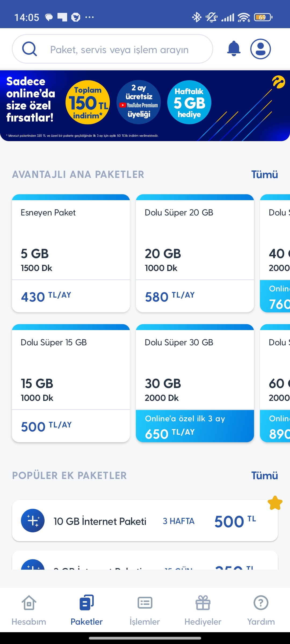Open the user profile icon
The image size is (290, 644).
point(260,49)
